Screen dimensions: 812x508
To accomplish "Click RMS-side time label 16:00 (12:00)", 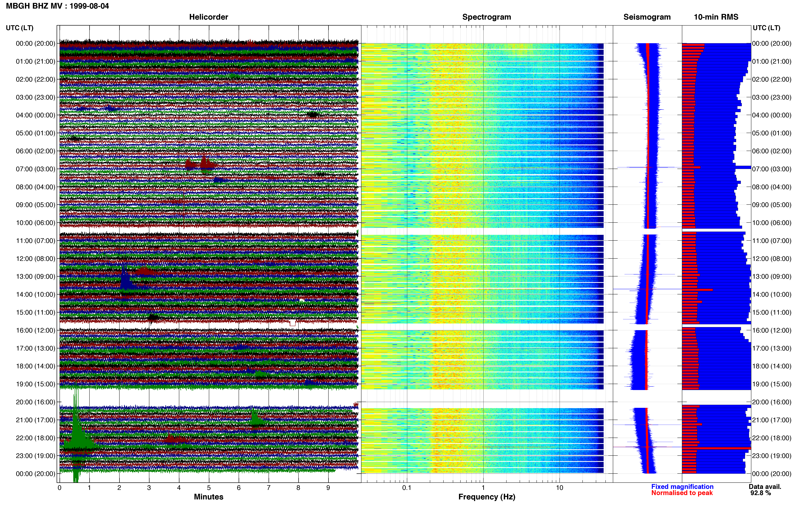I will [772, 330].
